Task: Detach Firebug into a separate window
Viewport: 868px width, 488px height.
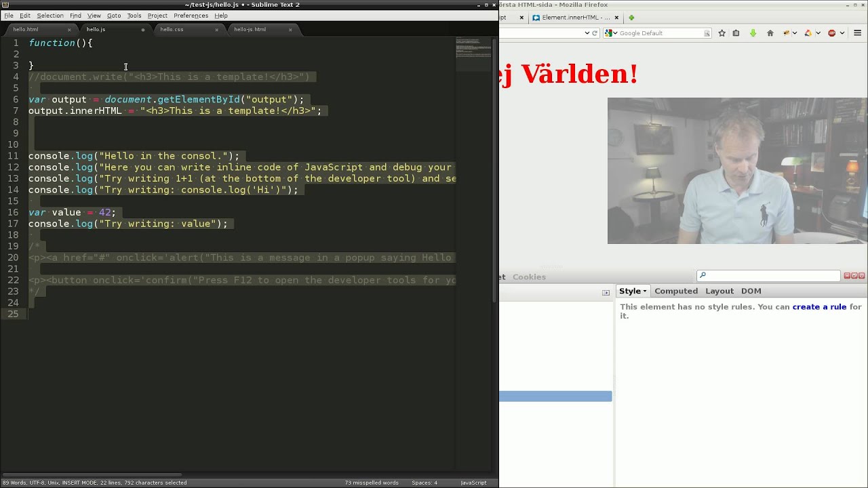Action: pos(854,276)
